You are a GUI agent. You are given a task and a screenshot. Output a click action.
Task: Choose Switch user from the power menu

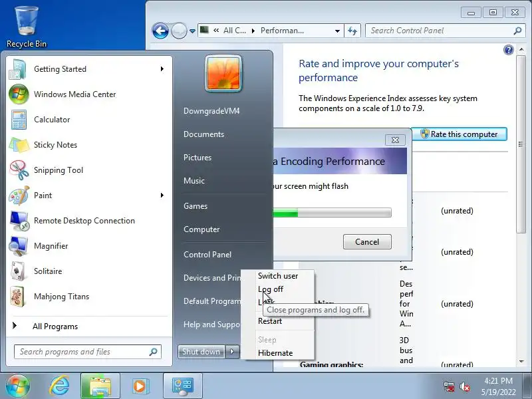(278, 276)
